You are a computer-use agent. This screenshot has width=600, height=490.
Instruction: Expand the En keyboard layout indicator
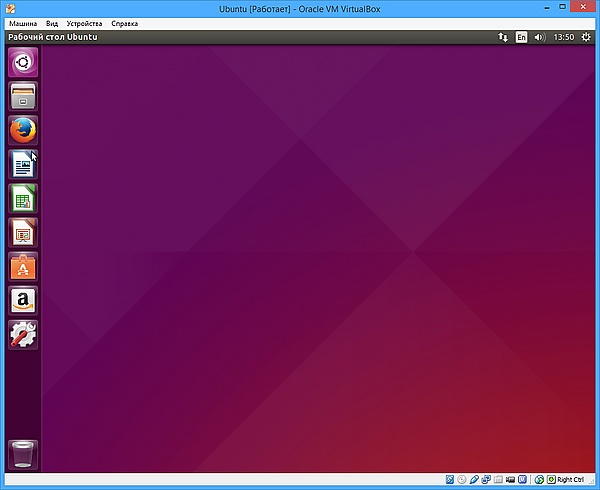[x=521, y=37]
